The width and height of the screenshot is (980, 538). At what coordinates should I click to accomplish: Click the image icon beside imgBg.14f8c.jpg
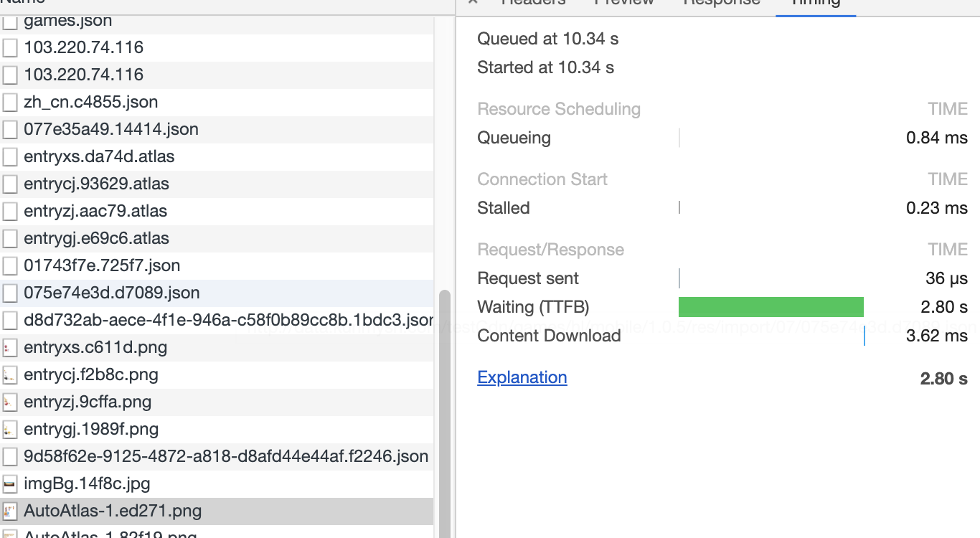tap(10, 484)
